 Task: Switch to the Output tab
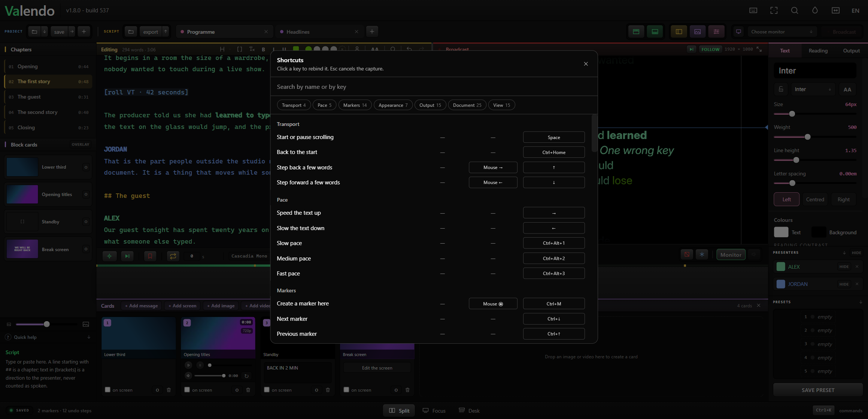tap(851, 51)
